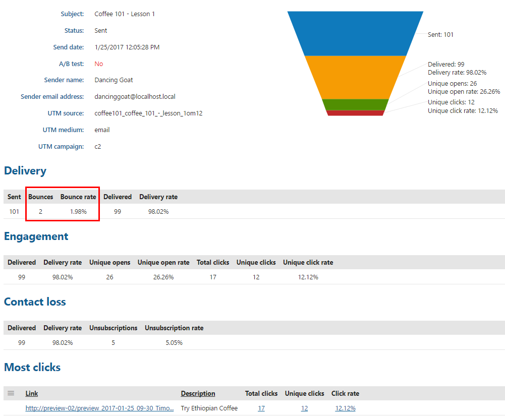This screenshot has width=505, height=420.
Task: Click the 17 total clicks link
Action: pos(261,408)
